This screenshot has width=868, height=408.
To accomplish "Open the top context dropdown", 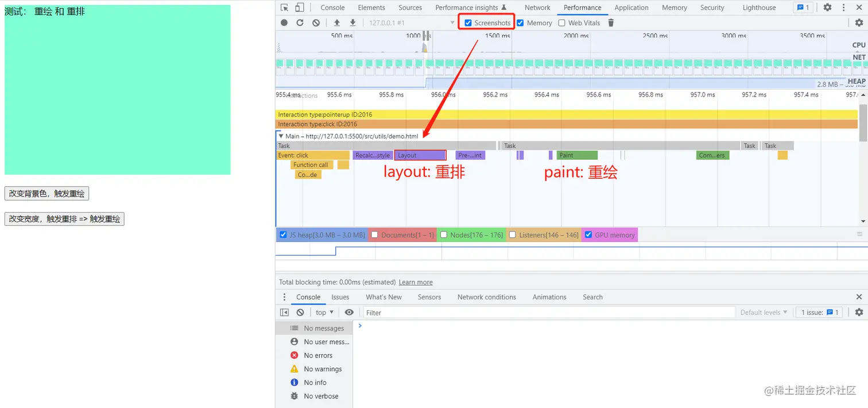I will pyautogui.click(x=324, y=313).
